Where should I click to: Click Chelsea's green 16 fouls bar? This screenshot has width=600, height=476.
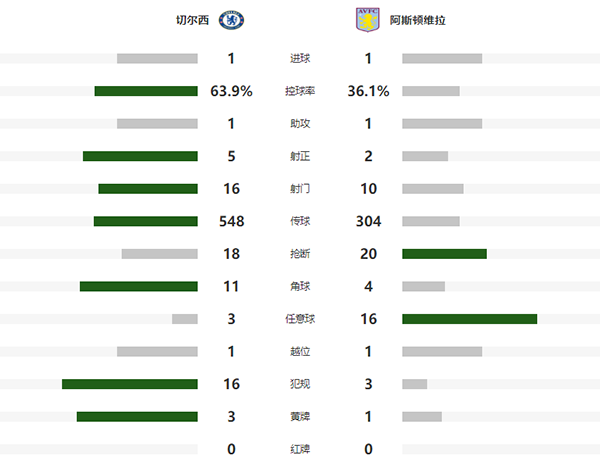(x=130, y=384)
